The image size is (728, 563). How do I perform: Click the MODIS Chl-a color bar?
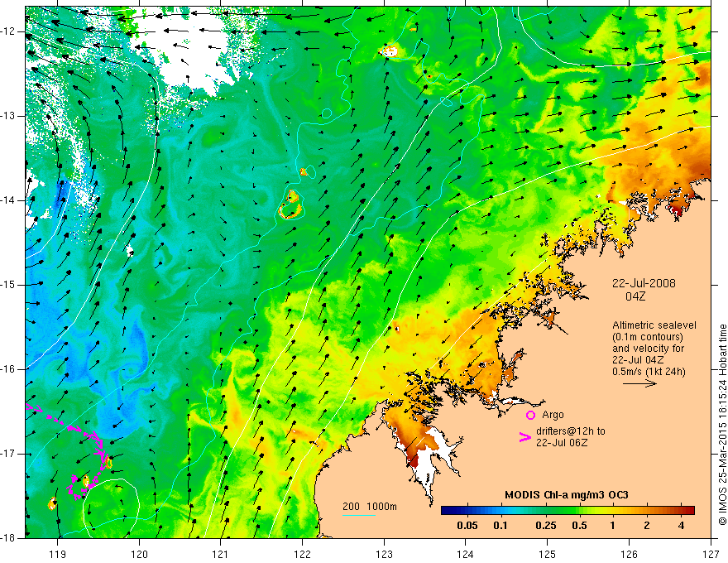coord(568,510)
